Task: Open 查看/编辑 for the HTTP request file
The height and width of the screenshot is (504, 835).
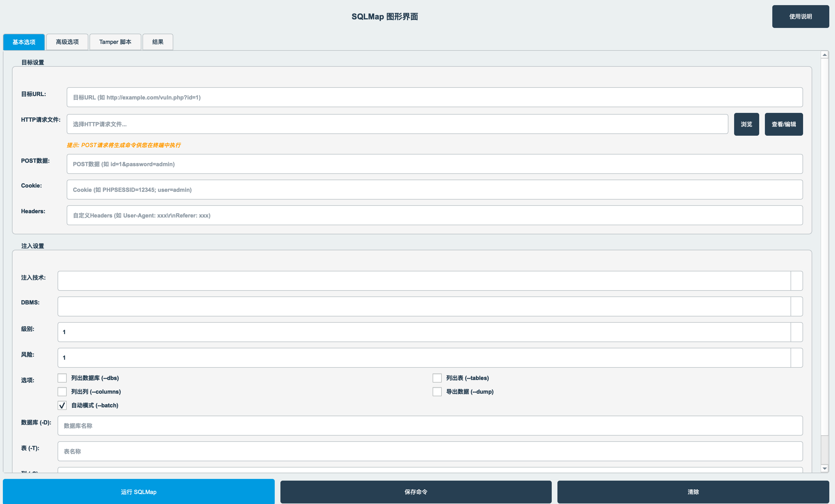Action: pyautogui.click(x=784, y=124)
